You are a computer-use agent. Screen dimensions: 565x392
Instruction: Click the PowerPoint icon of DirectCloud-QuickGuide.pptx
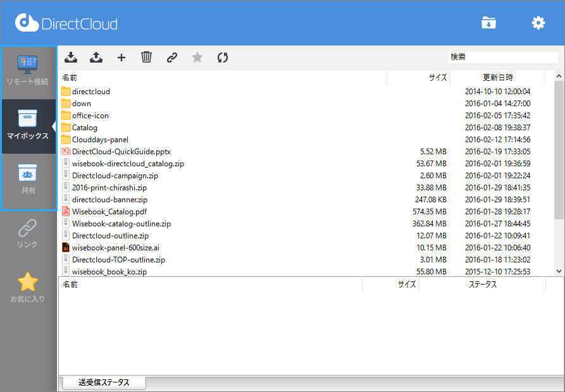pos(66,151)
